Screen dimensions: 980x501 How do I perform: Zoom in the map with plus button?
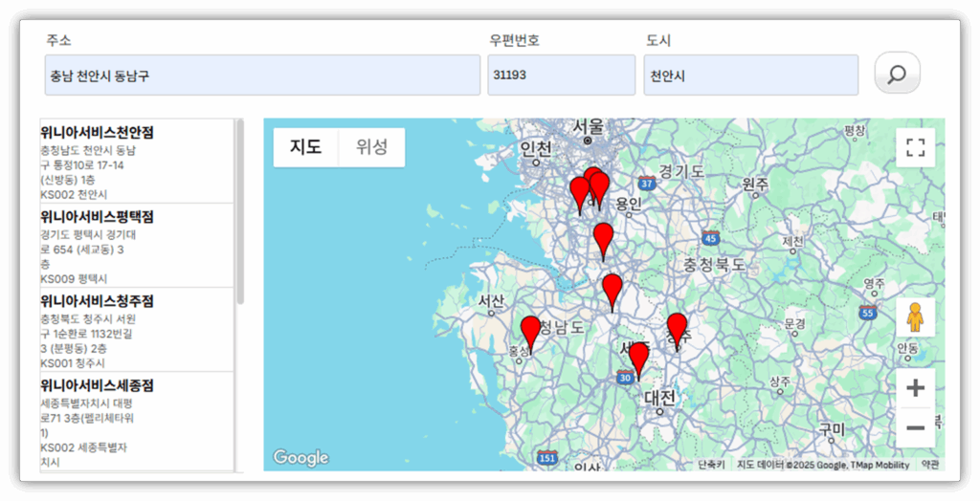(915, 388)
